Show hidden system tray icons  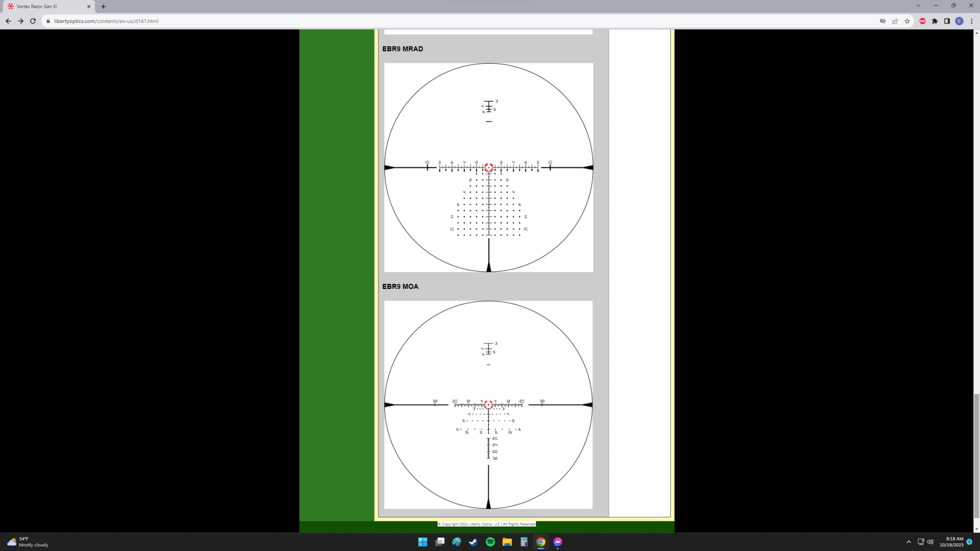(x=909, y=542)
